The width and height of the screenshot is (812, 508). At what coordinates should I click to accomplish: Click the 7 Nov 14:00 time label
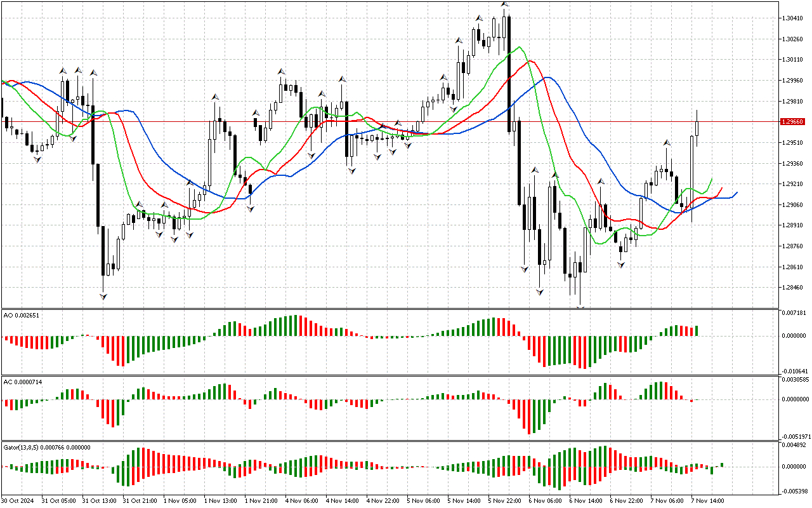click(709, 500)
